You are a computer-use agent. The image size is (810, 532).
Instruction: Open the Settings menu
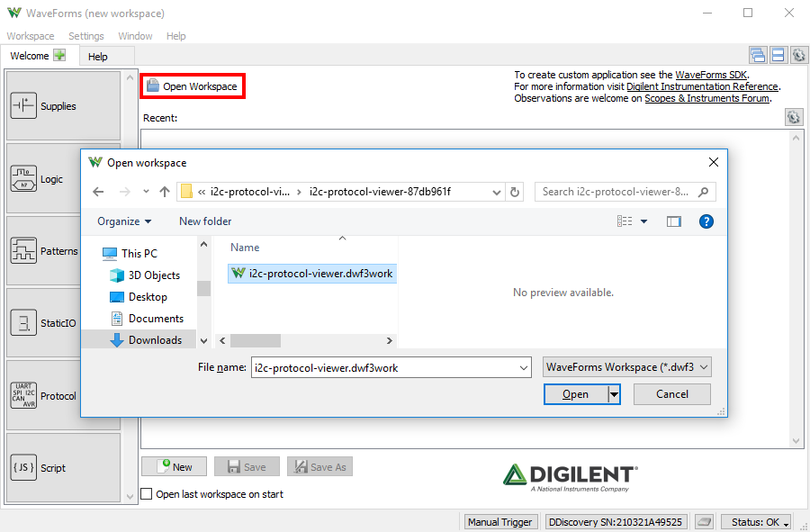(86, 36)
